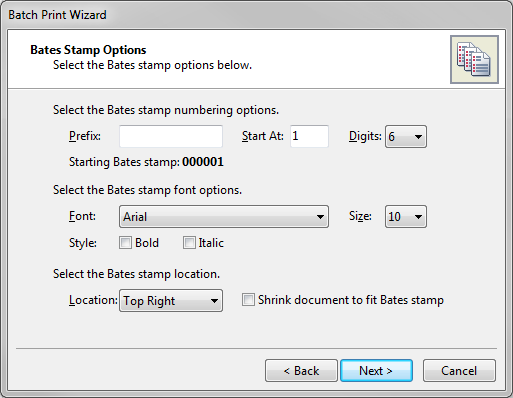
Task: Click into the Prefix input field
Action: [x=171, y=136]
